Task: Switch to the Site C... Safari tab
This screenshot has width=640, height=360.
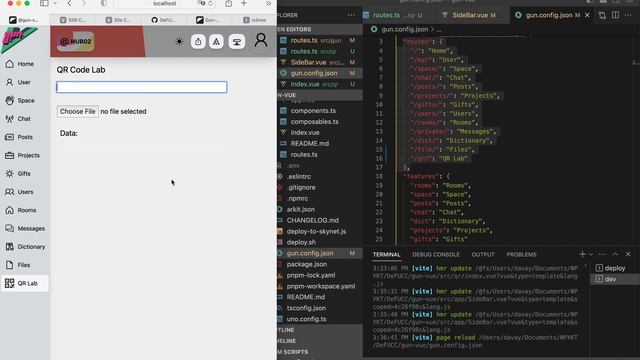Action: [x=118, y=20]
